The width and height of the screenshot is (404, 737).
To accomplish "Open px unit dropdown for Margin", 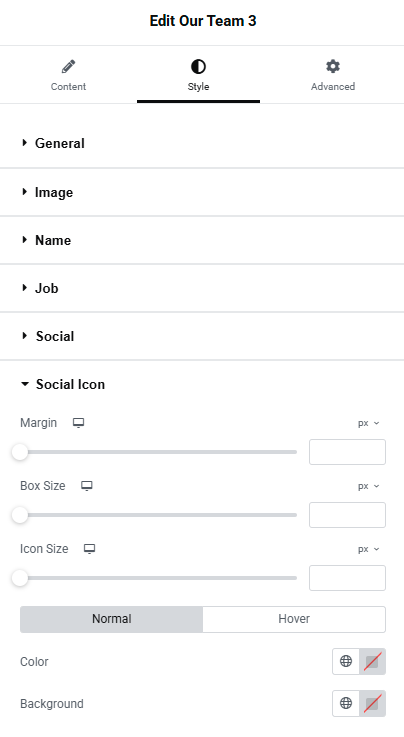I will [x=368, y=423].
